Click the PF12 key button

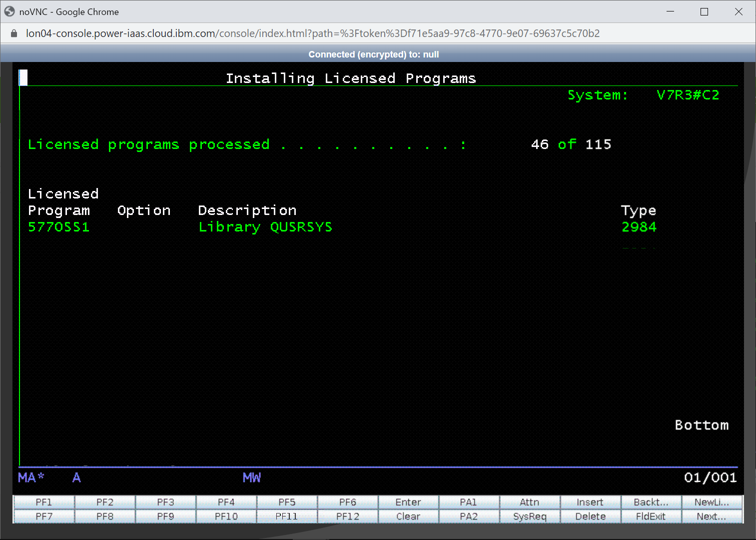[348, 516]
